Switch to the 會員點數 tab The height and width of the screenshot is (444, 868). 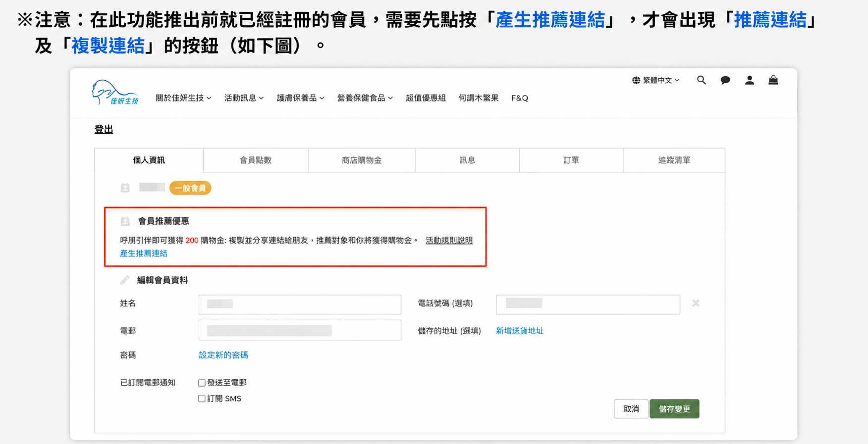(x=256, y=160)
